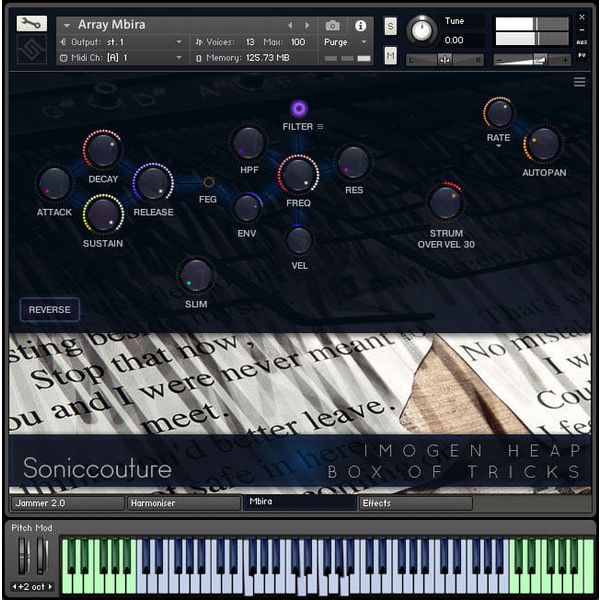Open the filter type list icon beside FILTER
This screenshot has width=600, height=600.
[x=320, y=126]
